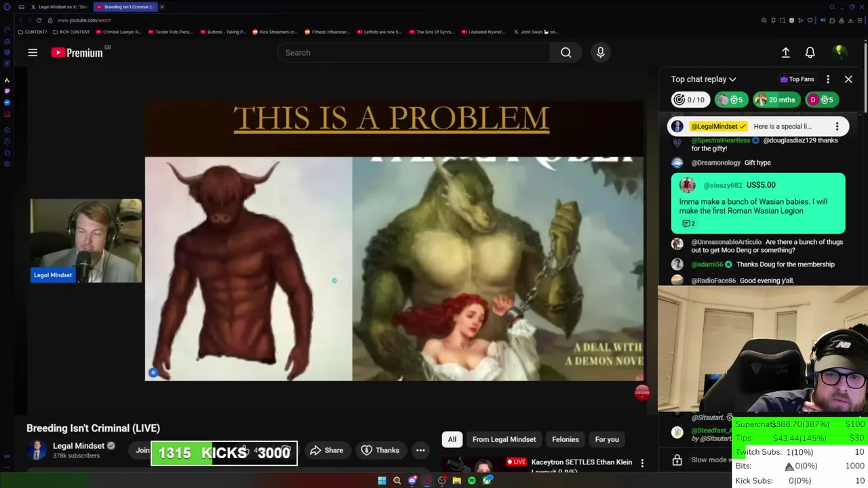Viewport: 868px width, 488px height.
Task: Click the Share button under video
Action: pos(326,450)
